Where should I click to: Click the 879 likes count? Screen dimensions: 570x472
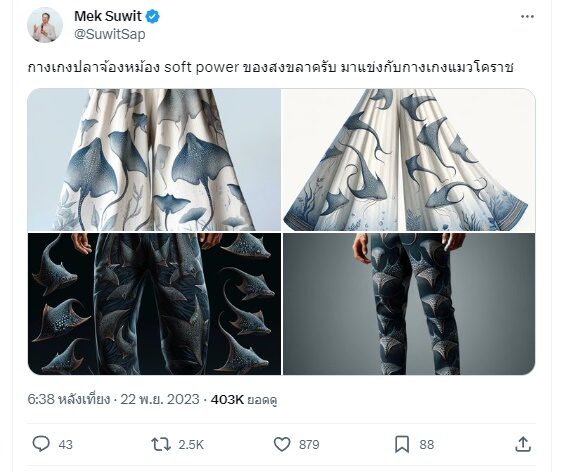309,445
